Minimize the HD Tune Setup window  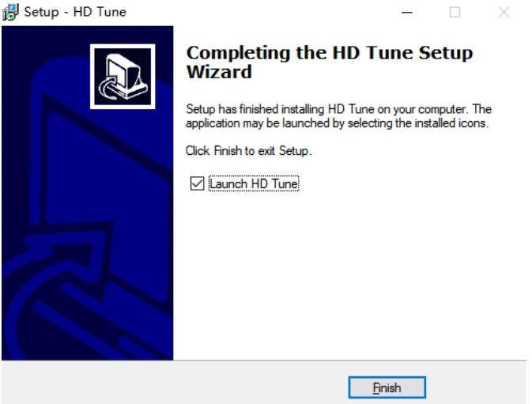coord(407,12)
